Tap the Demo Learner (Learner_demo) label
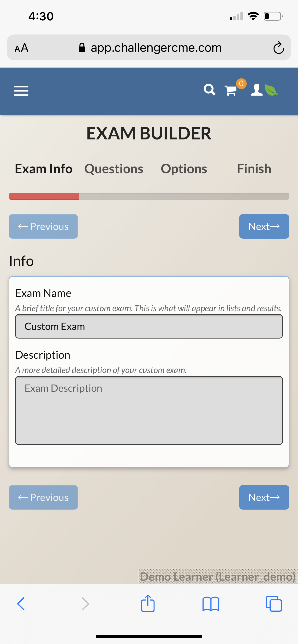The image size is (298, 644). click(x=218, y=577)
